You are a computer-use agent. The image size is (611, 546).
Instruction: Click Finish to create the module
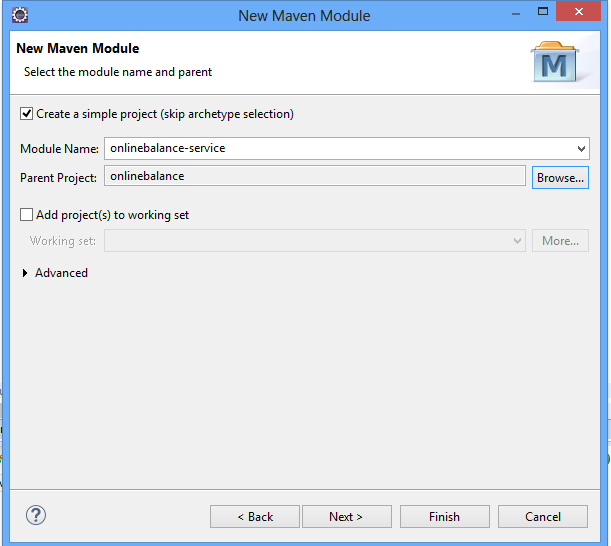[445, 517]
